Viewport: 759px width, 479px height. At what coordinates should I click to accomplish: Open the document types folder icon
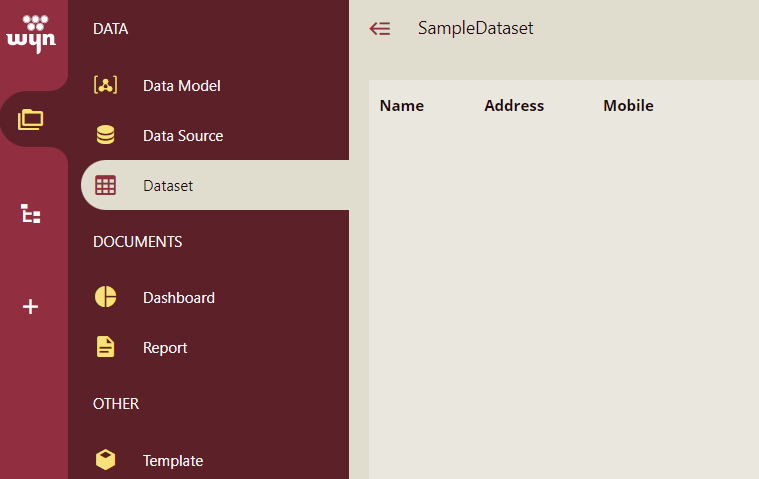pos(31,120)
